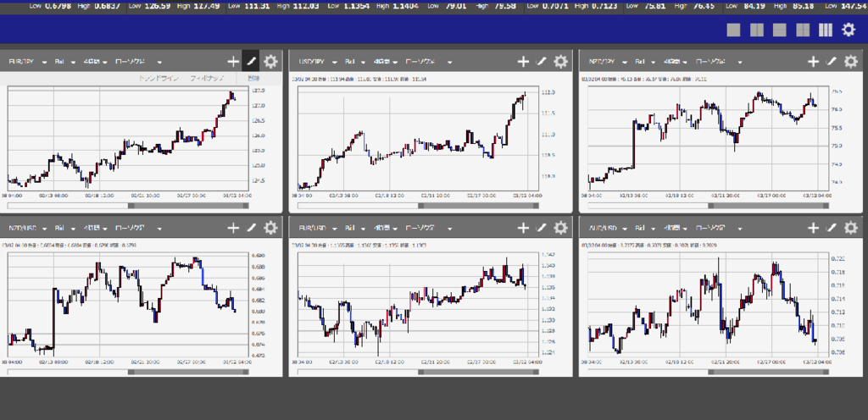Click EUR/JPY chart horizontal scrollbar
This screenshot has height=420, width=868.
[128, 206]
